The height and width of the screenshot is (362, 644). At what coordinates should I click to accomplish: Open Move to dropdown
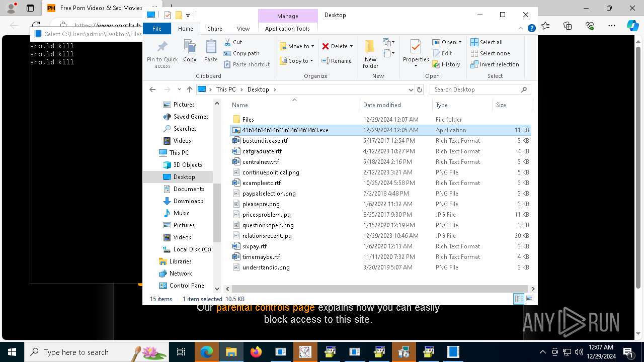tap(297, 46)
